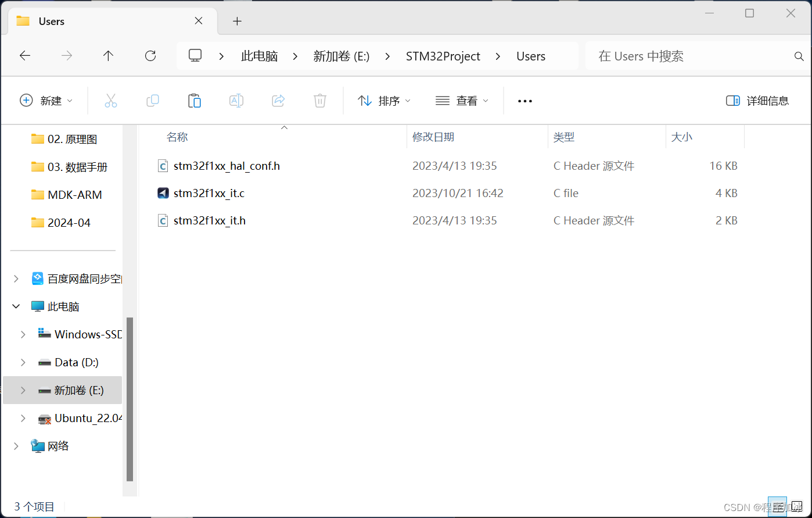The height and width of the screenshot is (518, 812).
Task: Close the Users tab
Action: [x=198, y=21]
